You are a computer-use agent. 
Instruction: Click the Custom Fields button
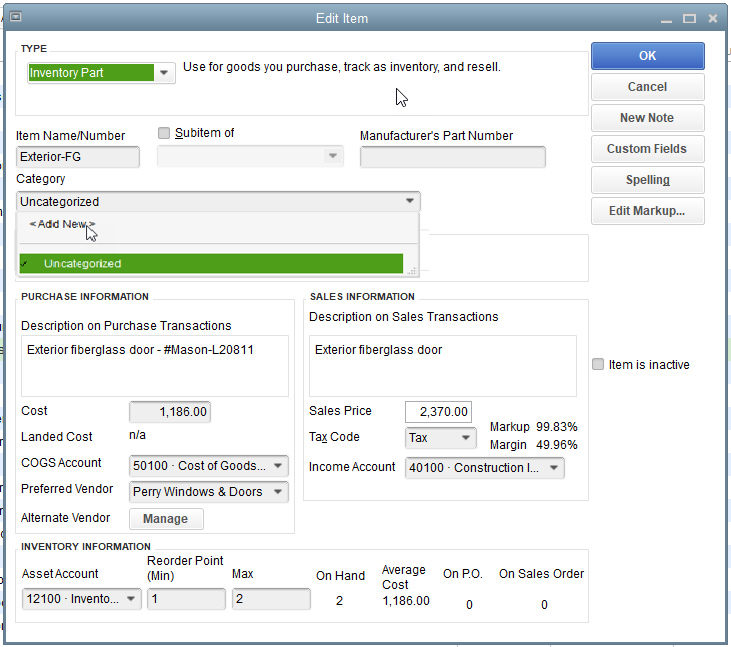647,149
